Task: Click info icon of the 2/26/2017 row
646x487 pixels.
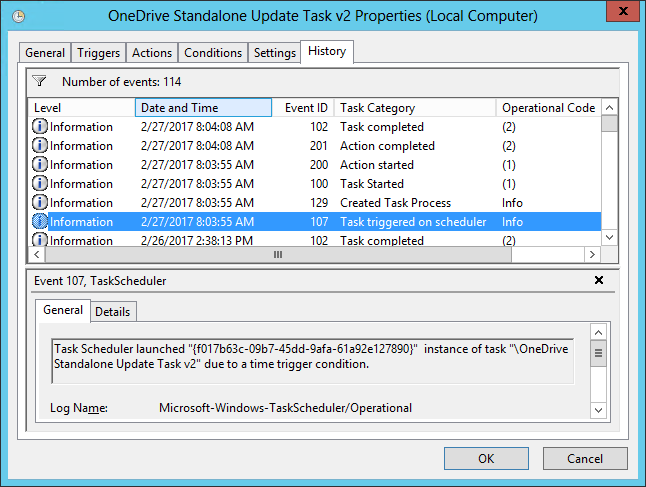Action: [x=40, y=240]
